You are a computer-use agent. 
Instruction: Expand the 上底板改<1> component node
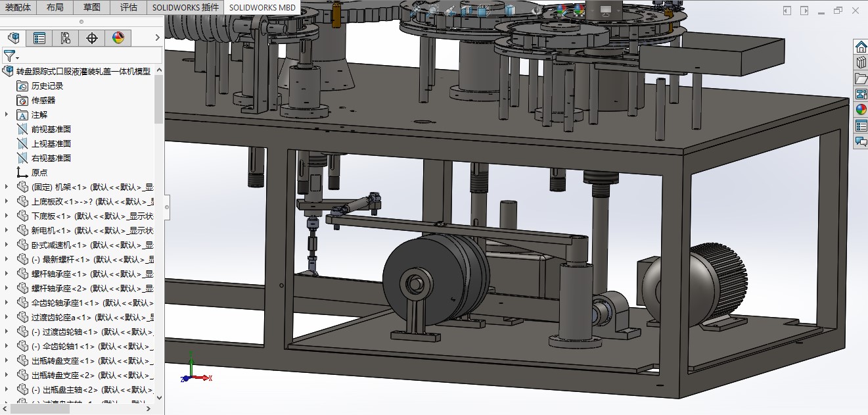click(7, 201)
